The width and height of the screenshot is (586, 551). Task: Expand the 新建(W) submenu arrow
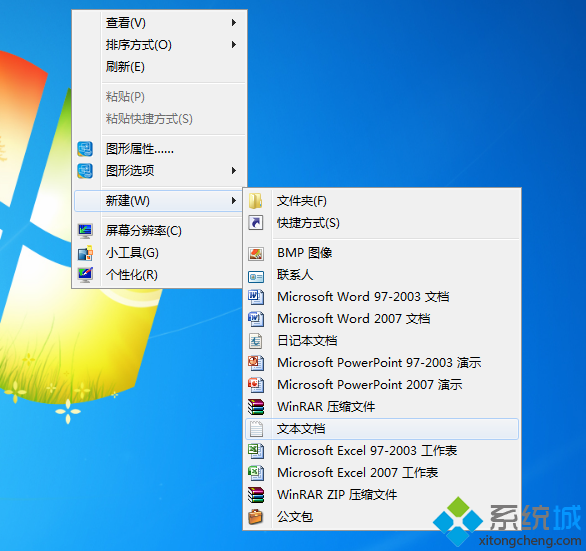tap(234, 201)
